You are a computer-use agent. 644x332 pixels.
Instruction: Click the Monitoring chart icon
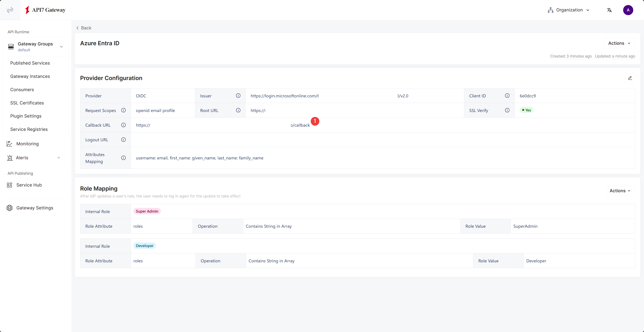(x=9, y=144)
